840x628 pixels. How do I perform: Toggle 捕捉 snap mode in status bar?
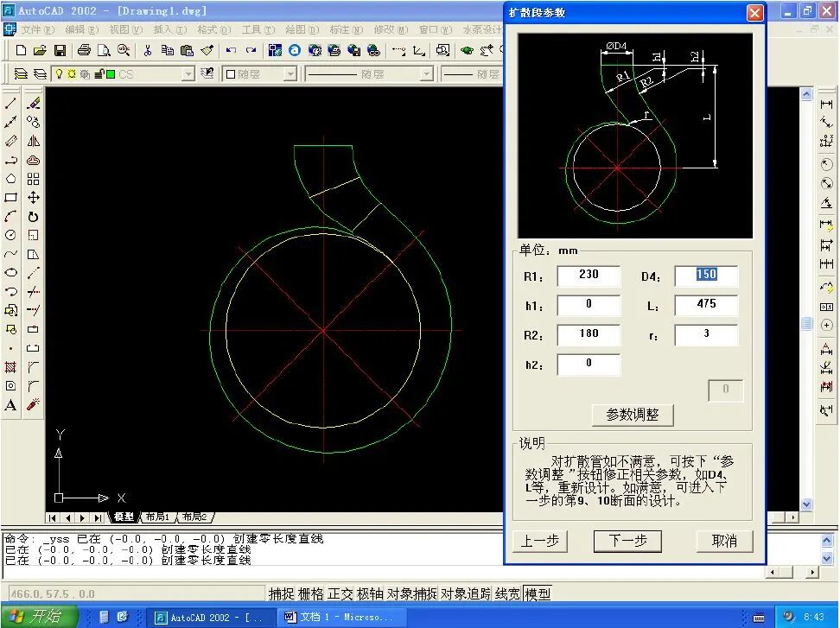pos(281,593)
